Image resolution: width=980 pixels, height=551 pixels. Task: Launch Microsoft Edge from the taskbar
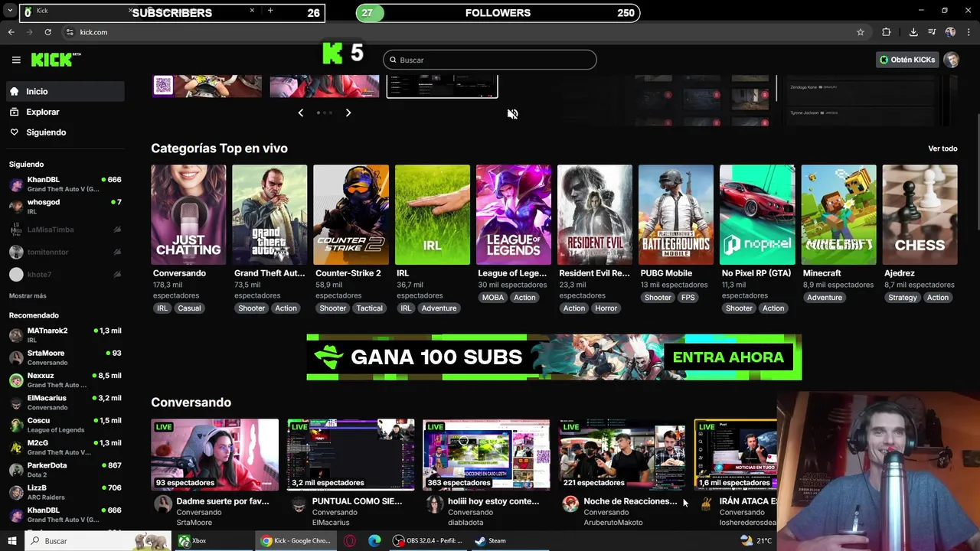(x=374, y=540)
